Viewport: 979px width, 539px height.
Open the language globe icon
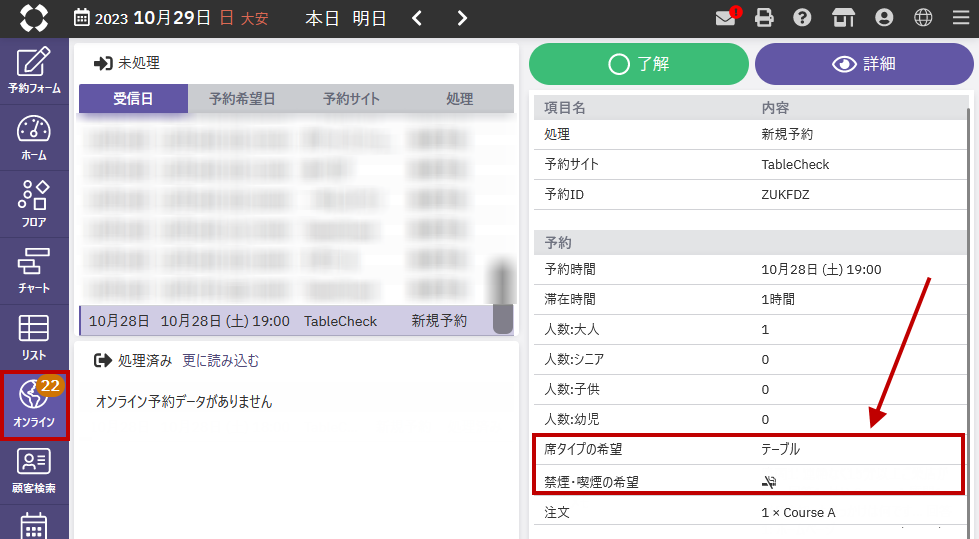[923, 18]
